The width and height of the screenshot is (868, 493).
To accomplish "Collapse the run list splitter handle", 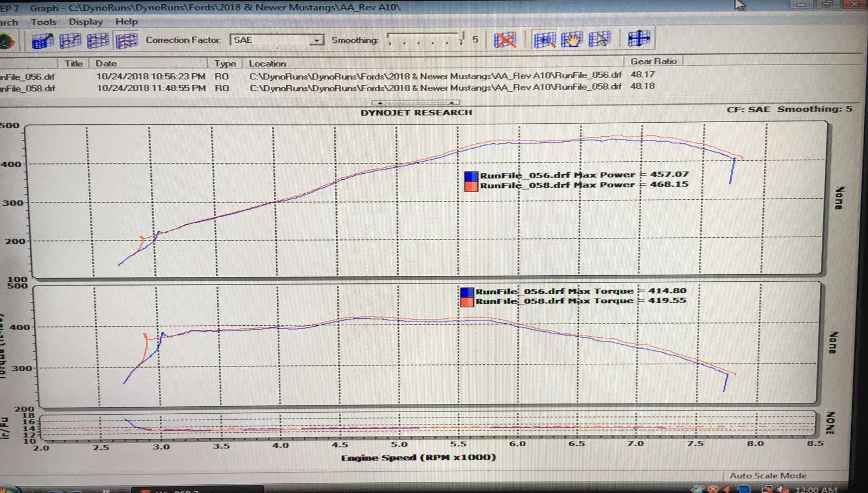I will pos(416,102).
